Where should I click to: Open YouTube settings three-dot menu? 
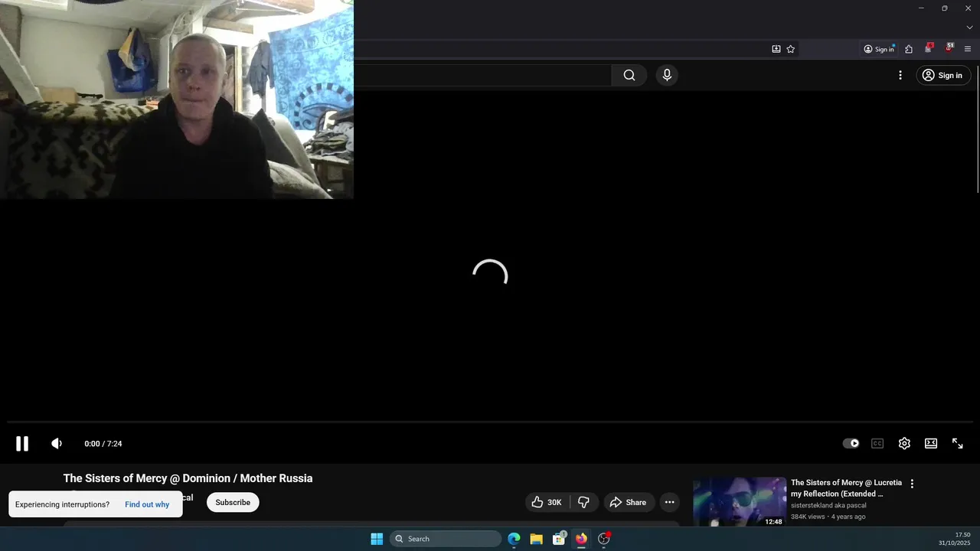pyautogui.click(x=900, y=75)
